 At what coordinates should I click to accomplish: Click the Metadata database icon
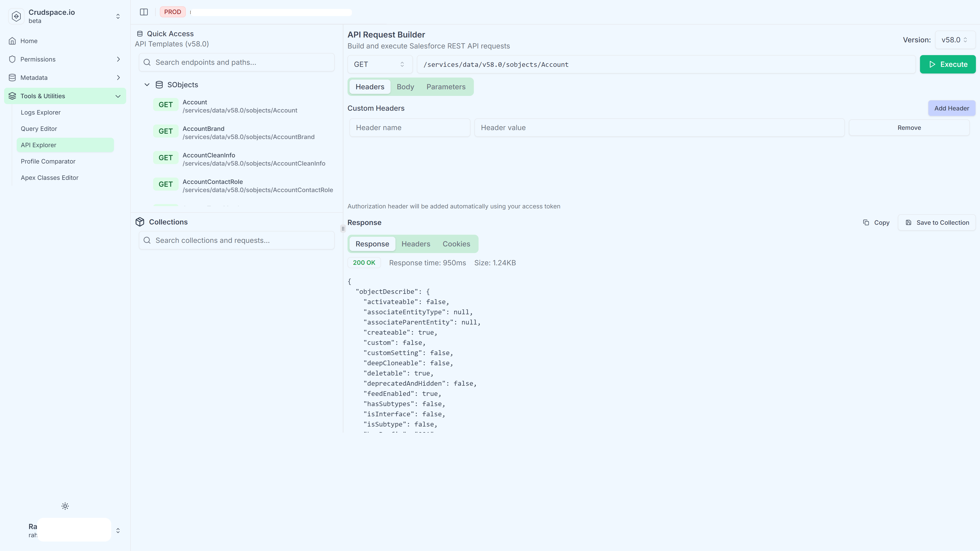[13, 77]
